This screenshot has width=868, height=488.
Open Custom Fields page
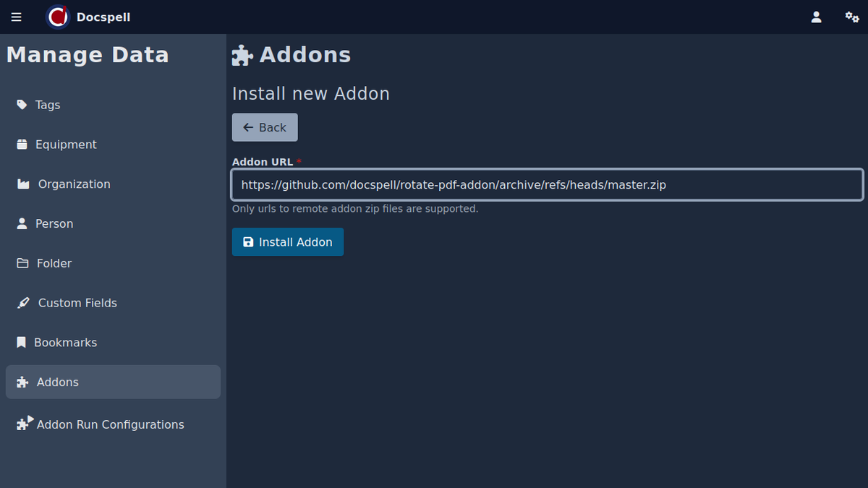[77, 303]
